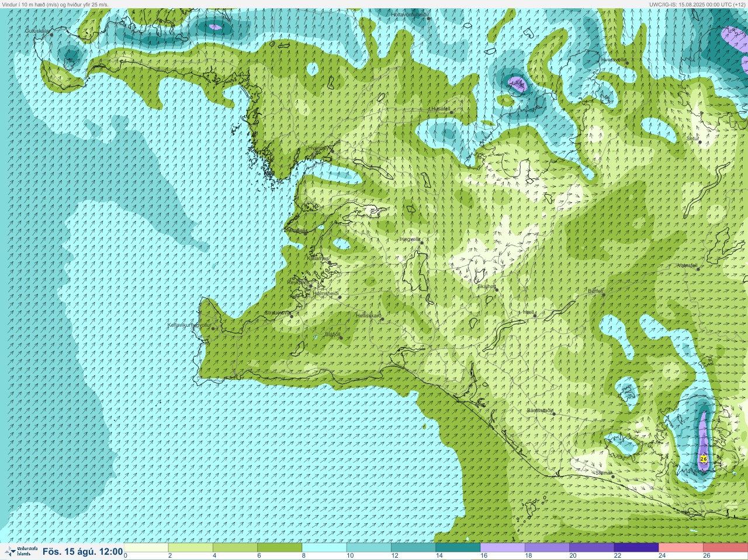The image size is (748, 560).
Task: Click the Húsafell station label
Action: click(x=440, y=109)
